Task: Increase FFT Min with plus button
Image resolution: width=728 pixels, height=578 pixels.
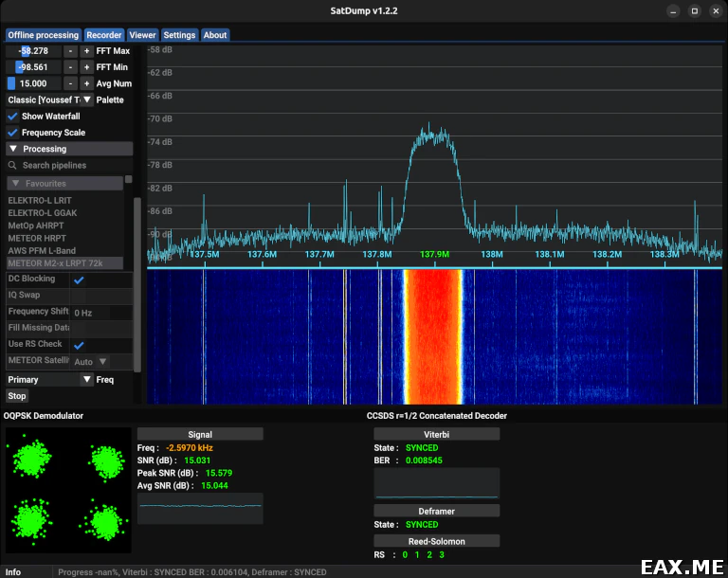Action: click(x=86, y=67)
